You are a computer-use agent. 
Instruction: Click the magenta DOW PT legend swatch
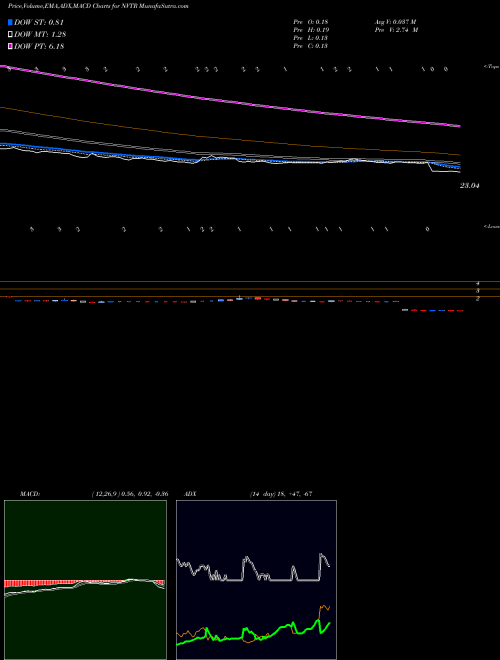[11, 47]
